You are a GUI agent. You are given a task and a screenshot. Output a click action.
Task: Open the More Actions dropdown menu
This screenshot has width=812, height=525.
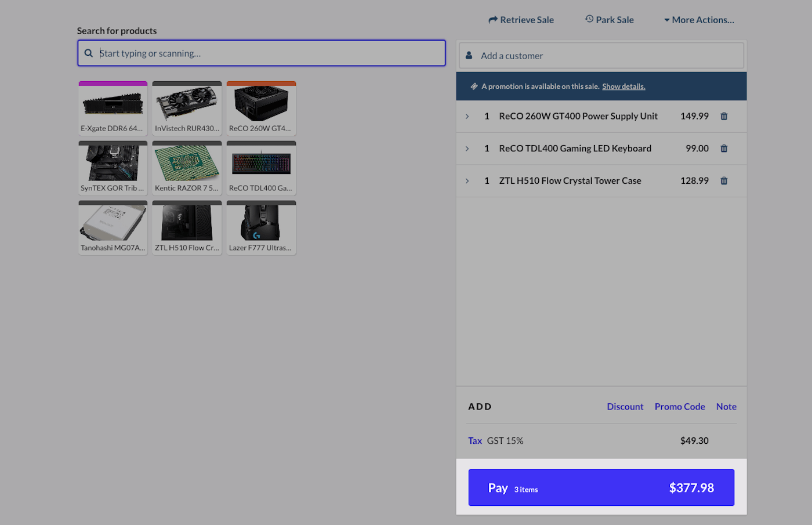pyautogui.click(x=699, y=20)
